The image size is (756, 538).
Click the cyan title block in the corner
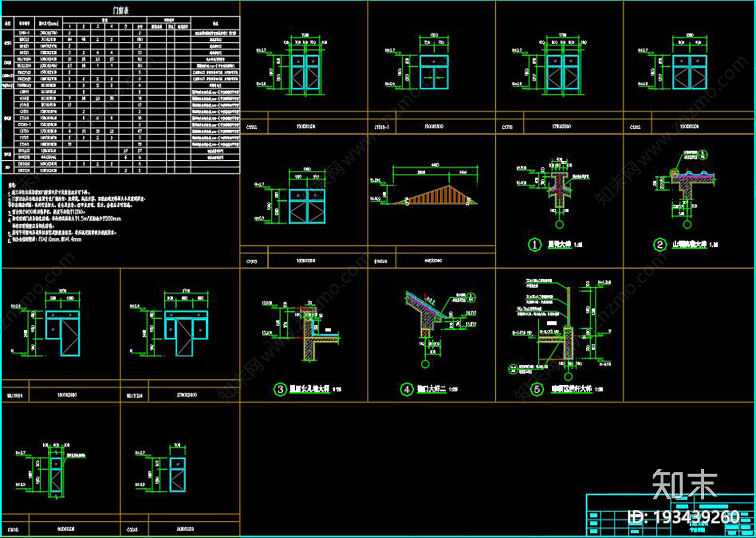[x=670, y=514]
